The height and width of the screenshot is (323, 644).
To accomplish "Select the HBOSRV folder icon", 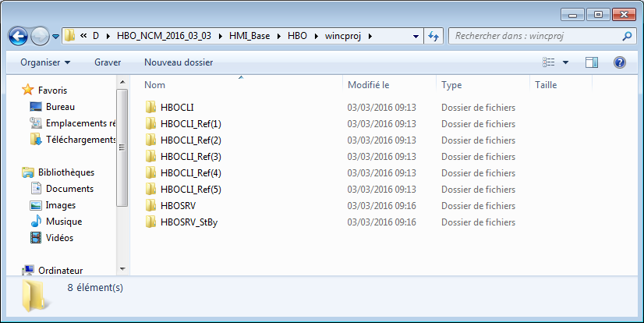I will tap(151, 206).
